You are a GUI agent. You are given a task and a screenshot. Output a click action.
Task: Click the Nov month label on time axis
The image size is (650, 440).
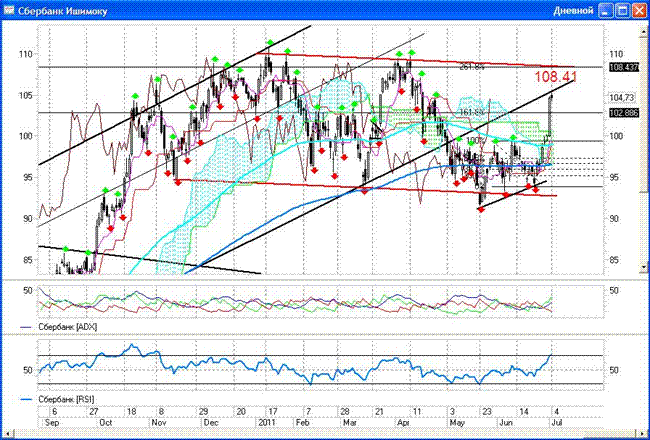point(159,422)
